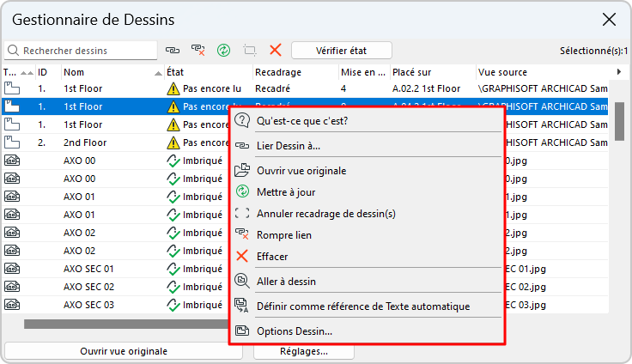Click the question mark help icon in context menu
Image resolution: width=632 pixels, height=364 pixels.
[242, 121]
